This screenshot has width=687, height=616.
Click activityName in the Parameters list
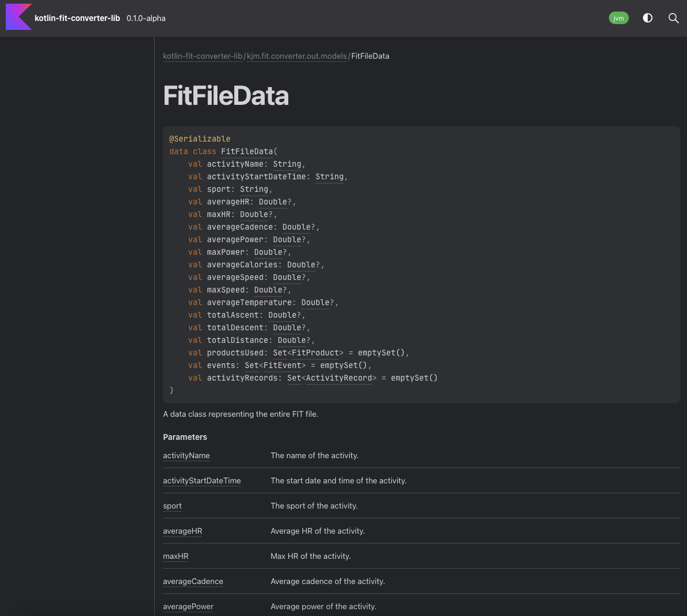[x=187, y=456]
